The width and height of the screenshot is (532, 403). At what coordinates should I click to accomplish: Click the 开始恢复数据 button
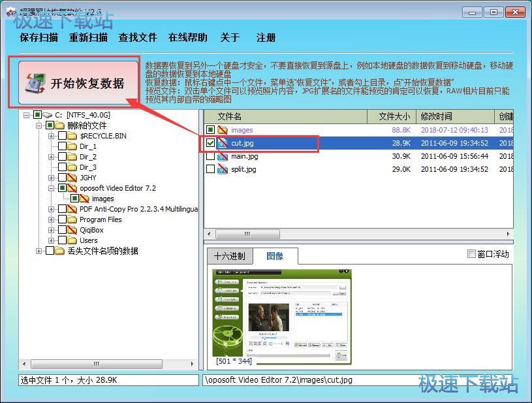(x=79, y=82)
